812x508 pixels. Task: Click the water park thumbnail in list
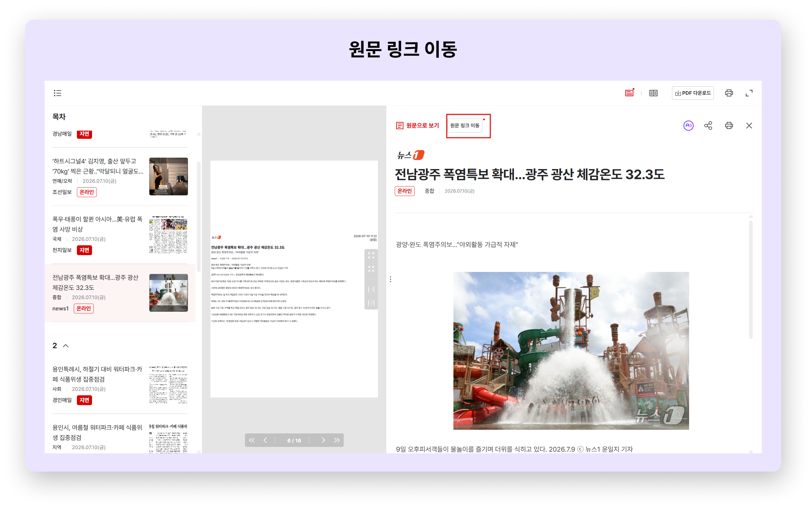pyautogui.click(x=168, y=293)
